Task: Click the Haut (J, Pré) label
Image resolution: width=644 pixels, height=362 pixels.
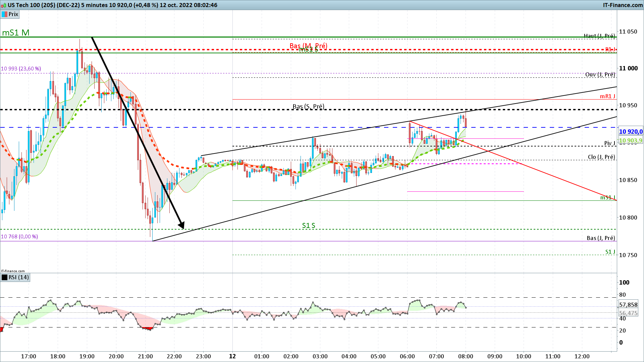Action: [599, 36]
